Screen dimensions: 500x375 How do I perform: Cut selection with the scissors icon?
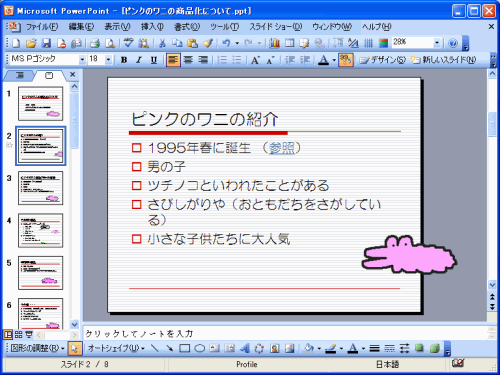[162, 43]
